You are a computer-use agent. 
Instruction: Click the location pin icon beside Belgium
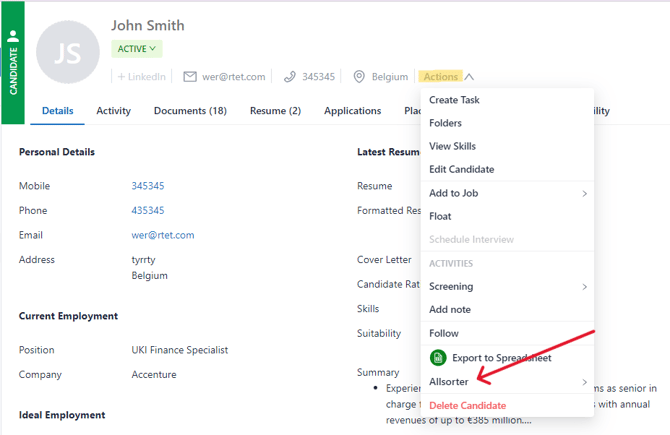pos(359,77)
